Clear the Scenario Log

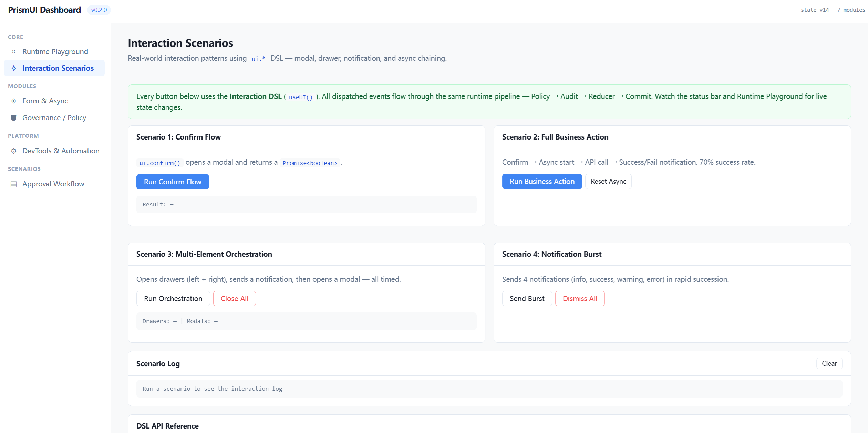[x=829, y=363]
